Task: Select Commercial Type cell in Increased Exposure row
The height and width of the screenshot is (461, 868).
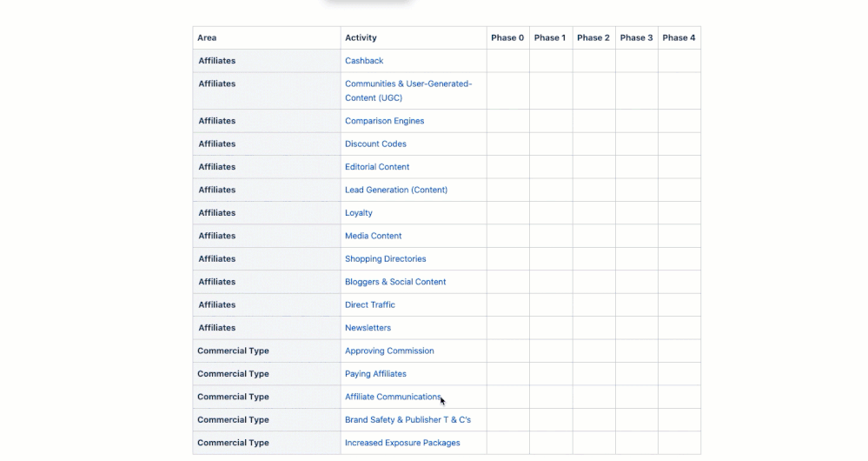Action: click(x=266, y=443)
